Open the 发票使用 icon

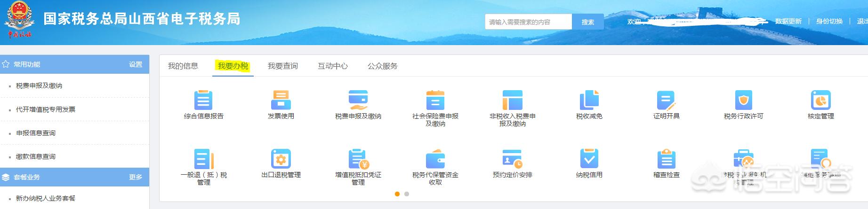point(281,100)
